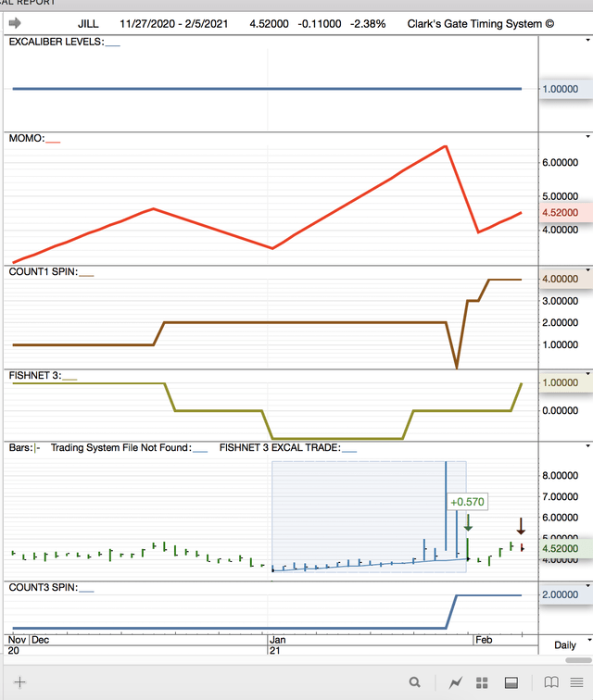Screen dimensions: 593x700
Task: Click the +0.570 trade profit tag
Action: pos(467,502)
